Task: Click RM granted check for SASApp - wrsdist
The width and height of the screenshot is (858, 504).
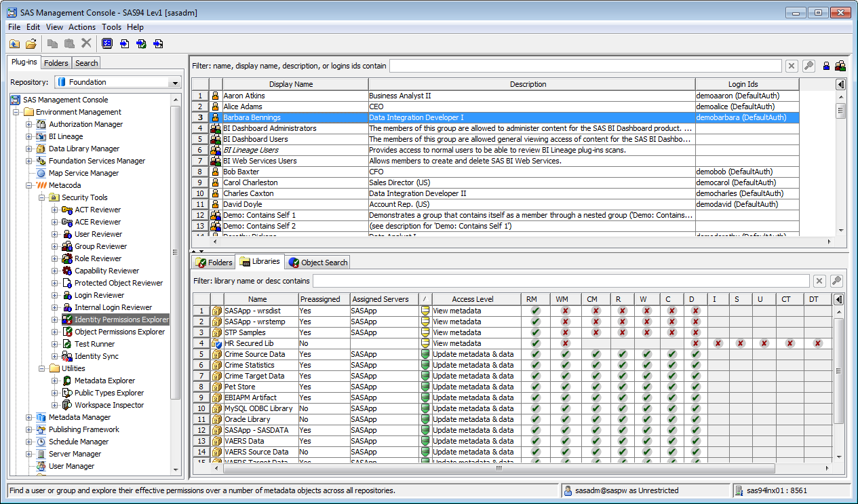Action: pyautogui.click(x=535, y=311)
